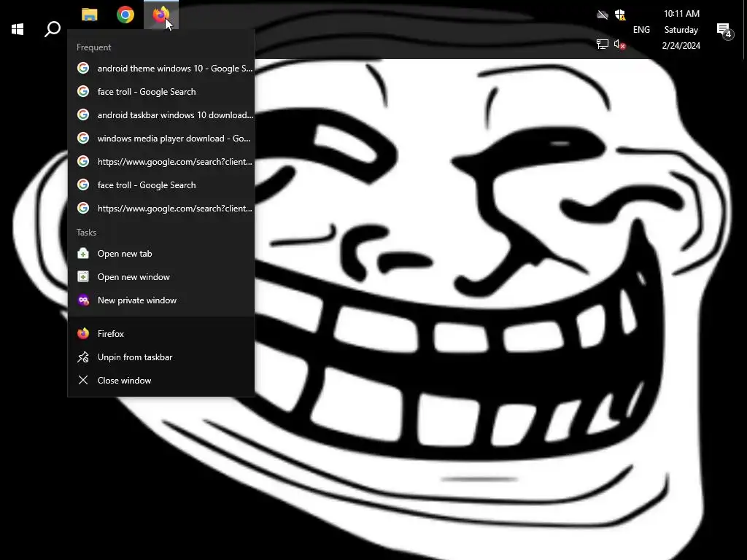Launch File Explorer from the taskbar
Image resolution: width=747 pixels, height=560 pixels.
90,15
